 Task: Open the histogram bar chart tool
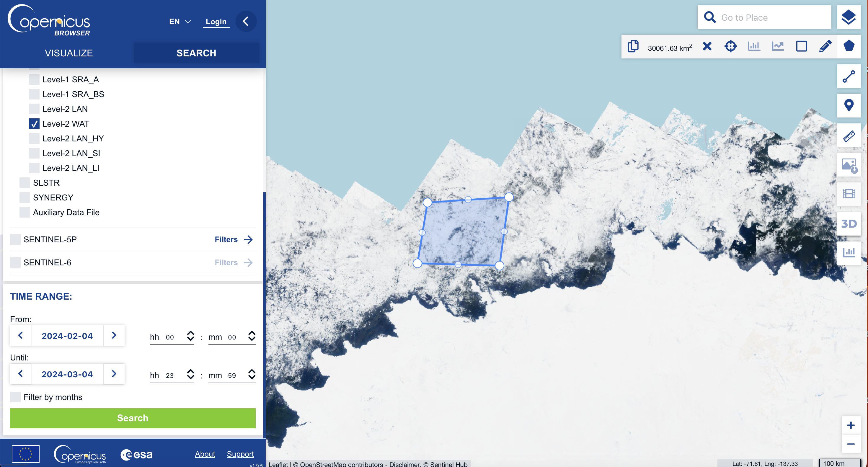point(754,46)
